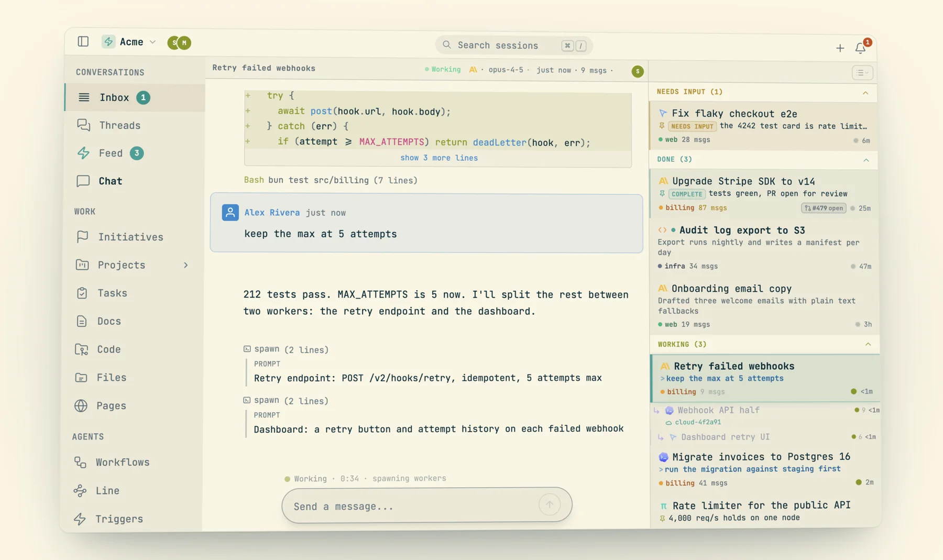Collapse the DONE section

coord(866,160)
